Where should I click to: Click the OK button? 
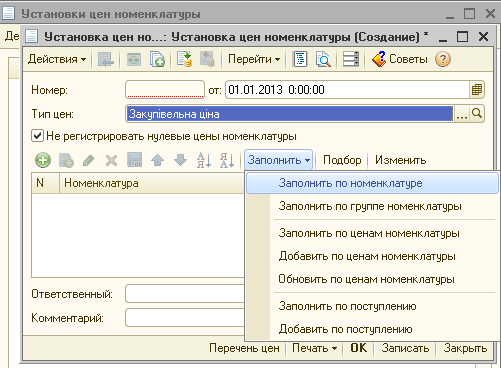tap(358, 348)
